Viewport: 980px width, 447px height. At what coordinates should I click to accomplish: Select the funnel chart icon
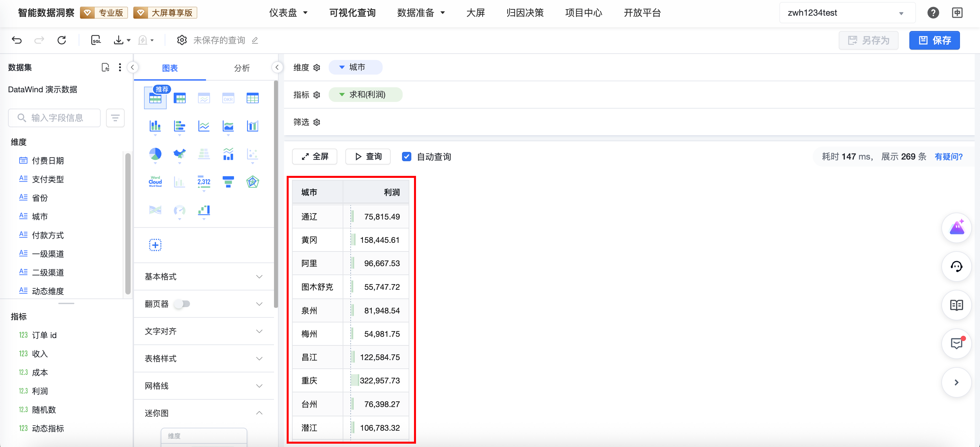(x=228, y=182)
